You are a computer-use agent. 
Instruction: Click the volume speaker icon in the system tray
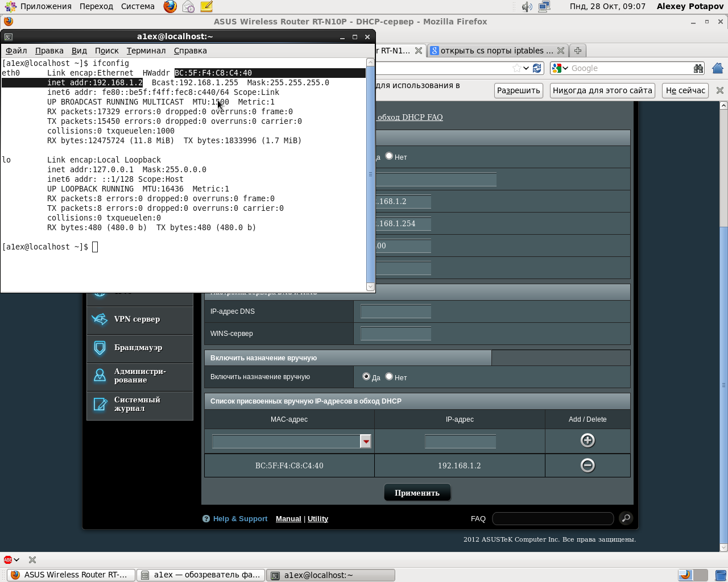point(527,6)
